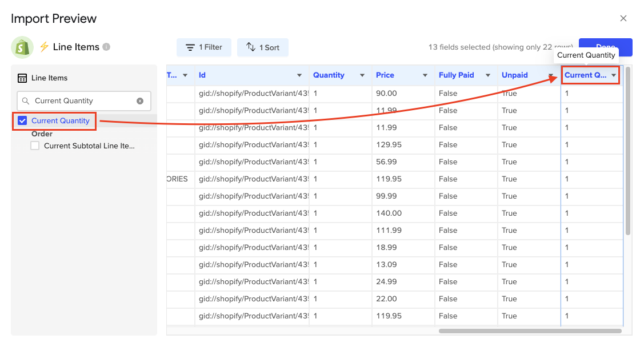The height and width of the screenshot is (347, 644).
Task: Clear the Current Quantity search text
Action: pyautogui.click(x=140, y=101)
